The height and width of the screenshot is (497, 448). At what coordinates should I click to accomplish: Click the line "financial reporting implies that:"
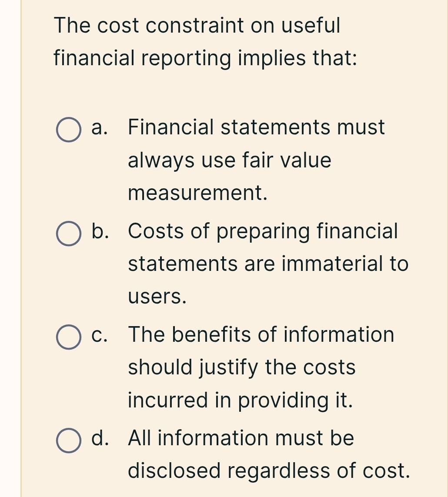pos(205,58)
